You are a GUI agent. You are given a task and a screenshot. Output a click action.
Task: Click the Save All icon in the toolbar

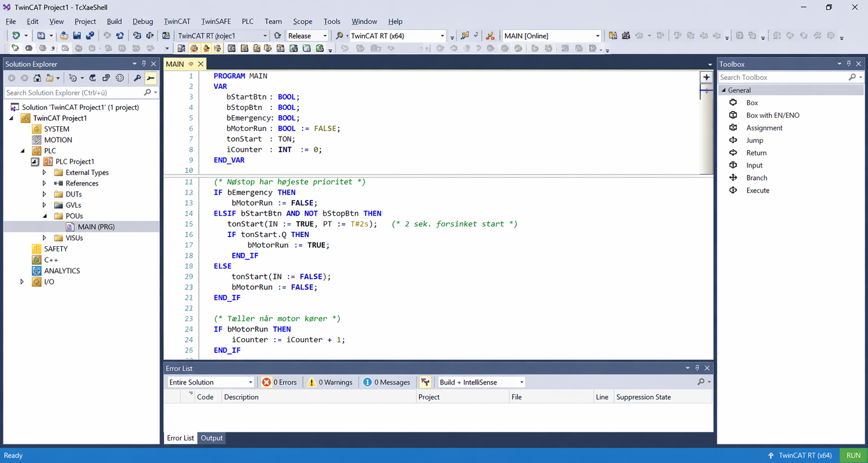pos(90,35)
